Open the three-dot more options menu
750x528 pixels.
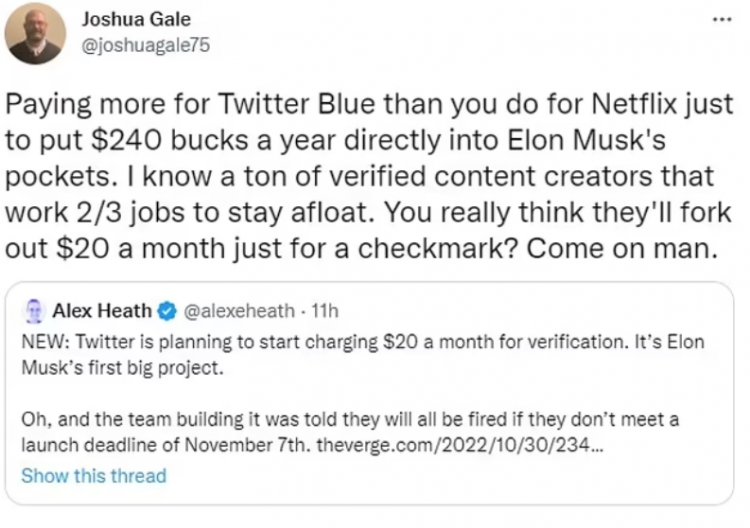pos(722,20)
